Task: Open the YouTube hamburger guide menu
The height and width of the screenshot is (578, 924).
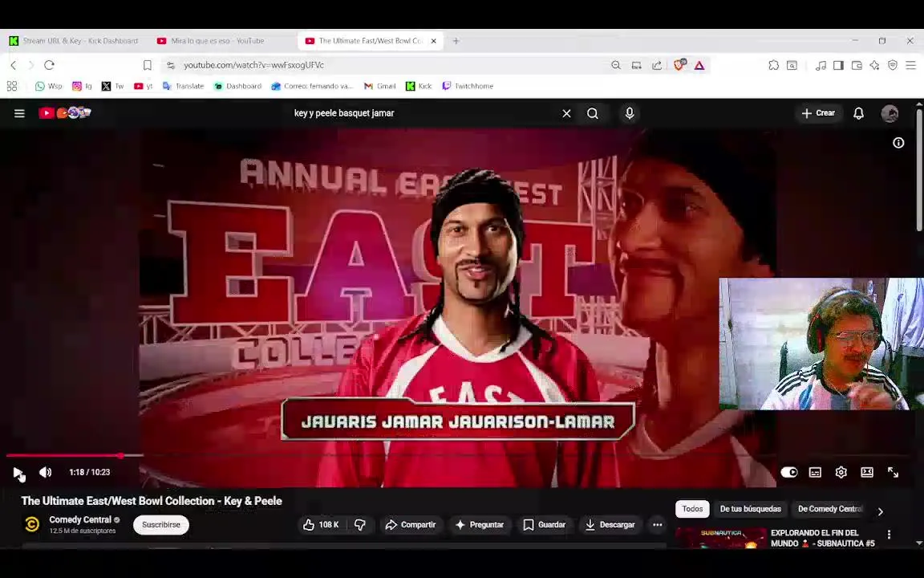Action: pos(19,113)
